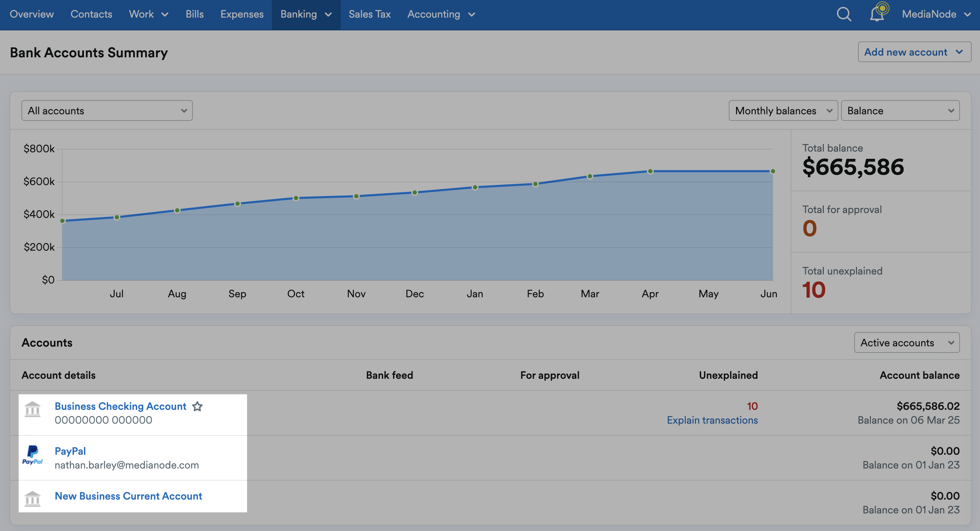Open the MediaNode account menu
This screenshot has width=980, height=531.
click(936, 15)
